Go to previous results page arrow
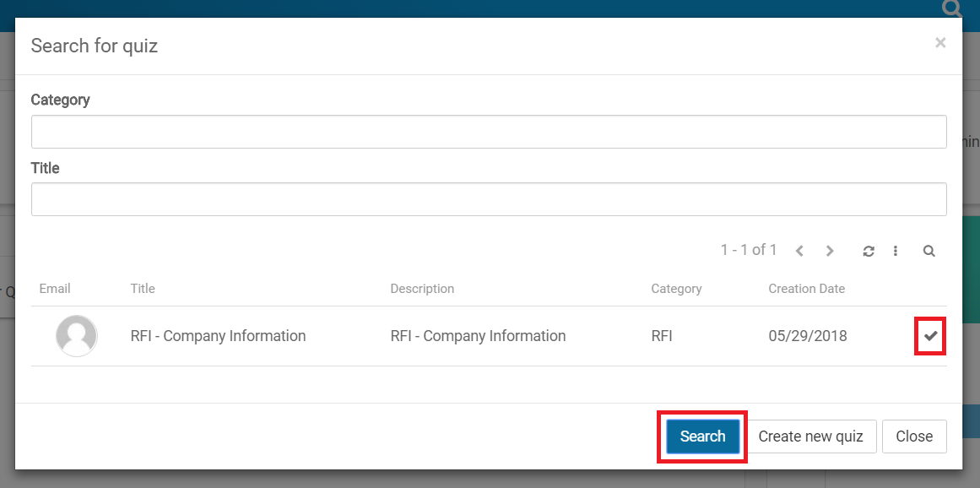Viewport: 980px width, 488px height. click(x=799, y=251)
